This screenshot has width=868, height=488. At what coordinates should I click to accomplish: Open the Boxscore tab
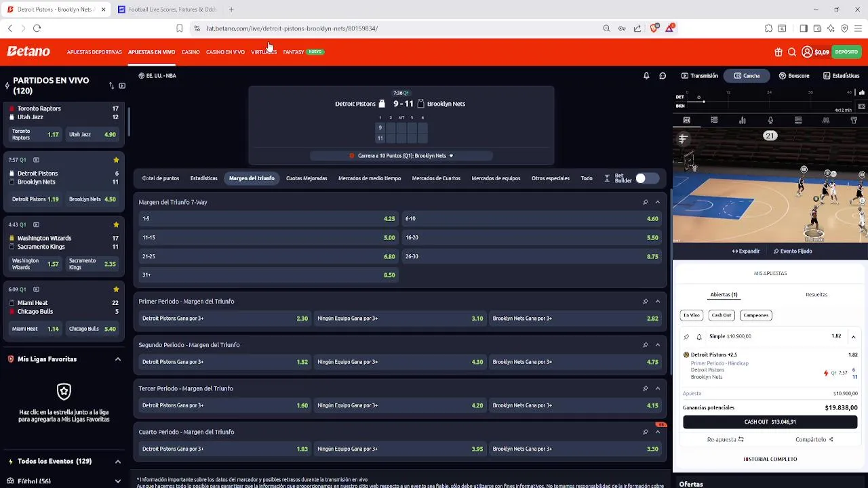point(794,76)
